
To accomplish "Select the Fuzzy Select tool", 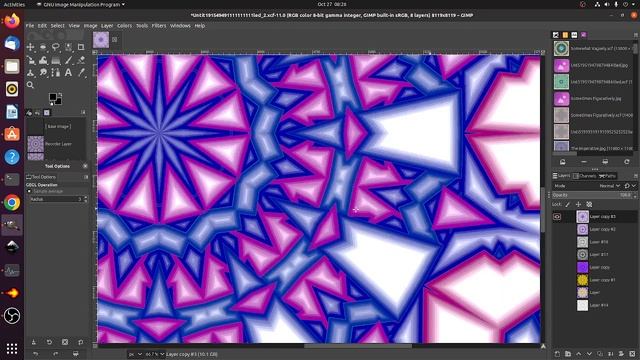I will [68, 47].
